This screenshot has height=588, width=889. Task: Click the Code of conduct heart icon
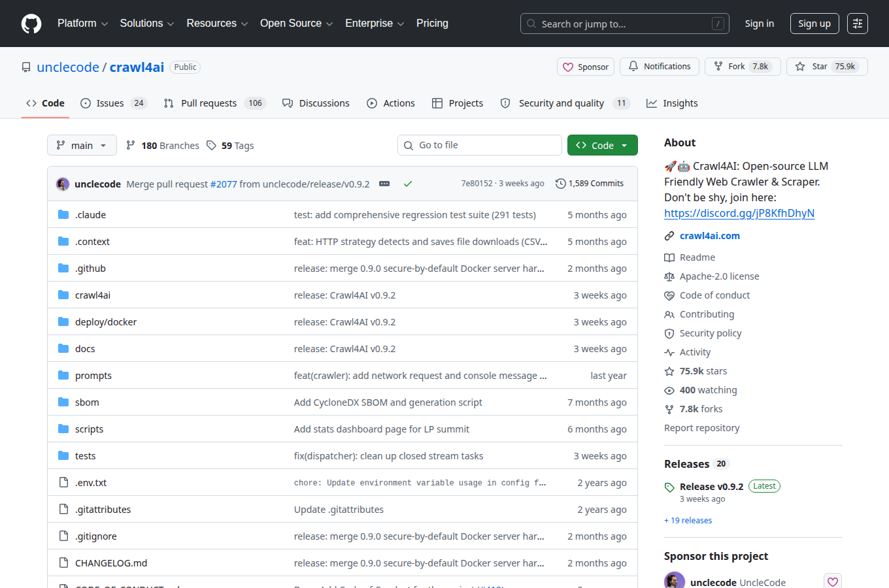pos(669,295)
